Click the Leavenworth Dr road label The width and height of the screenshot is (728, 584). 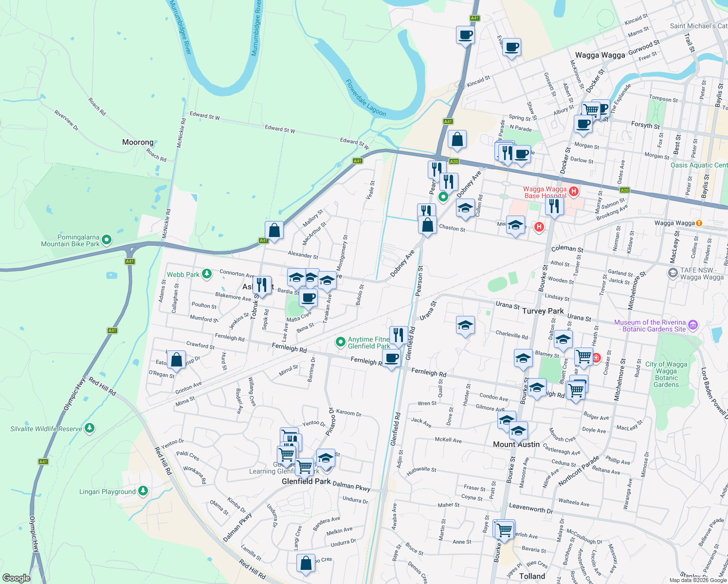click(x=531, y=509)
